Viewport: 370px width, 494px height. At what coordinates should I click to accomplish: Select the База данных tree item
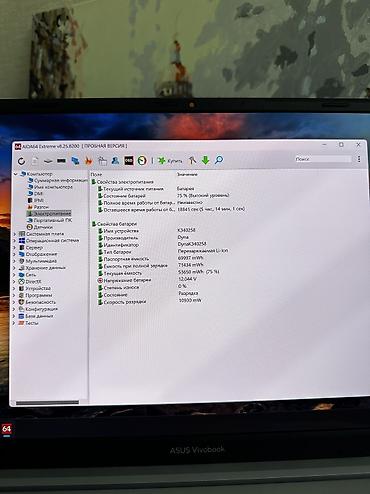(36, 316)
